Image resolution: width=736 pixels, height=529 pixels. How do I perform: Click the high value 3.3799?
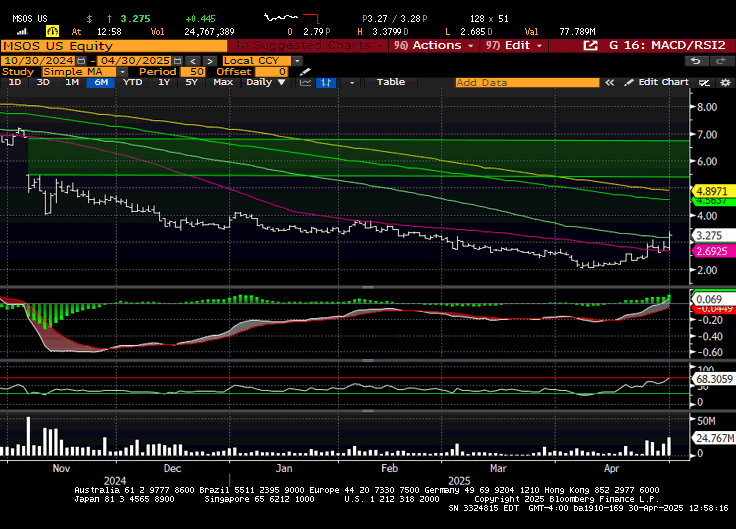[388, 32]
